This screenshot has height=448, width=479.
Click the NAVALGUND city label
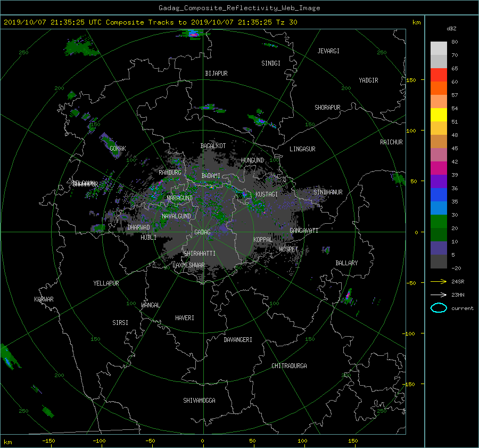tap(176, 216)
